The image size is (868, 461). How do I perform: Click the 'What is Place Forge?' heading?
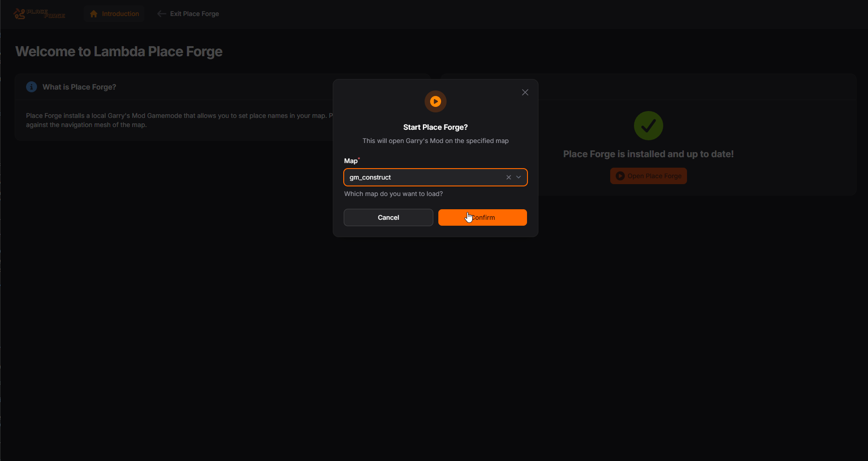coord(79,87)
